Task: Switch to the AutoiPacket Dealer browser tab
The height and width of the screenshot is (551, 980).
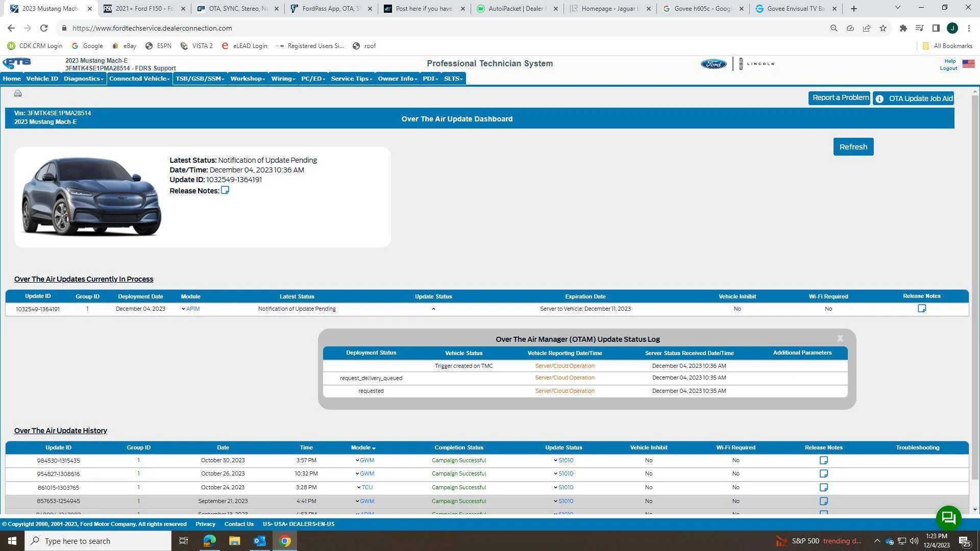Action: pos(518,9)
